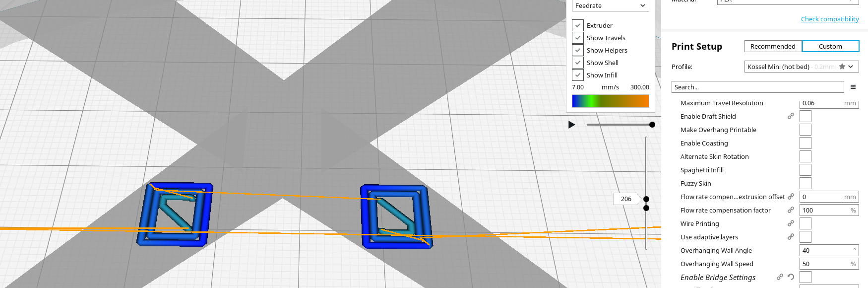Click link icon beside Use adaptive layers
The width and height of the screenshot is (868, 288).
[x=791, y=237]
